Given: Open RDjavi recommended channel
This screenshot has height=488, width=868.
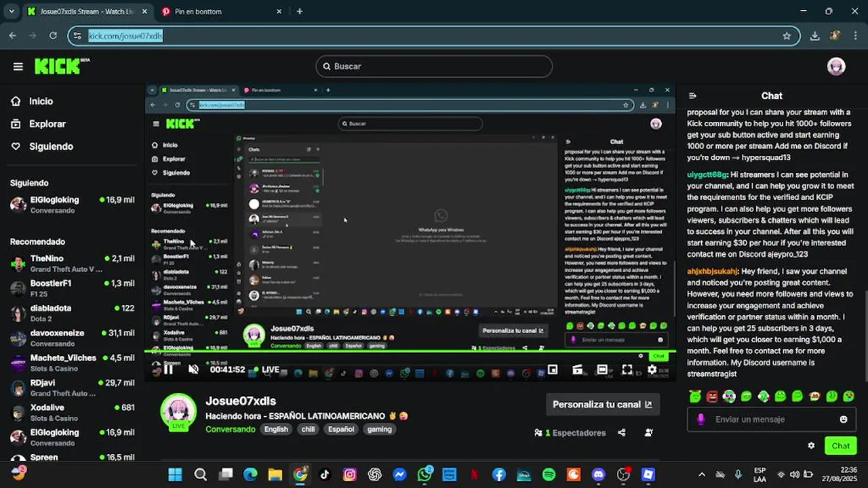Looking at the screenshot, I should click(x=72, y=388).
